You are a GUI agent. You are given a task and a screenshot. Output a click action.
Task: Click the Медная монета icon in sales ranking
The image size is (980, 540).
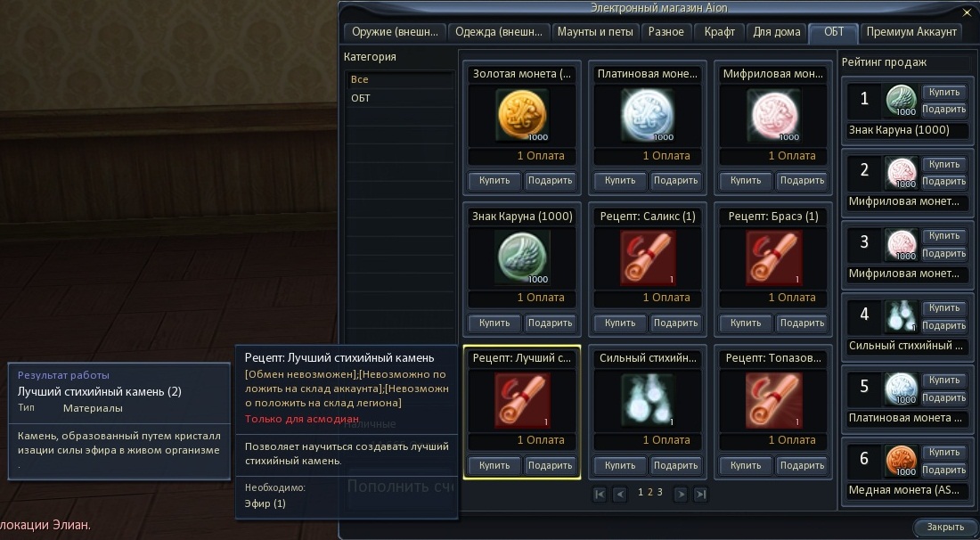pyautogui.click(x=901, y=461)
